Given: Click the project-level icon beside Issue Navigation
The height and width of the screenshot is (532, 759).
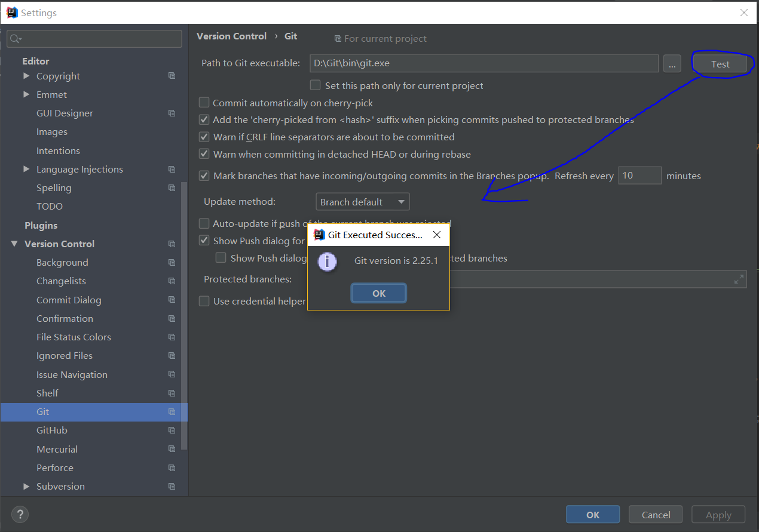Looking at the screenshot, I should tap(172, 374).
